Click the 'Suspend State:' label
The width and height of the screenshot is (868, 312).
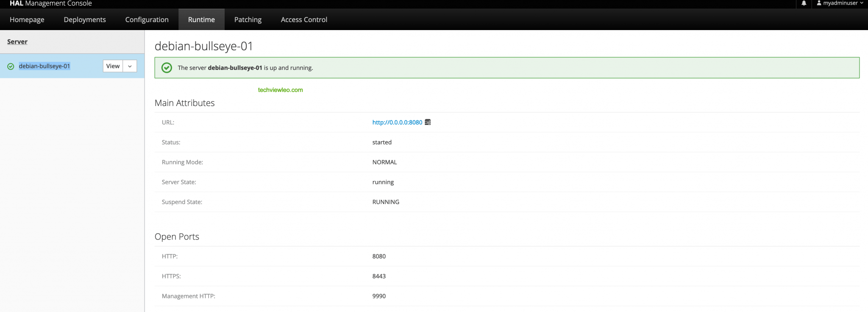(182, 202)
